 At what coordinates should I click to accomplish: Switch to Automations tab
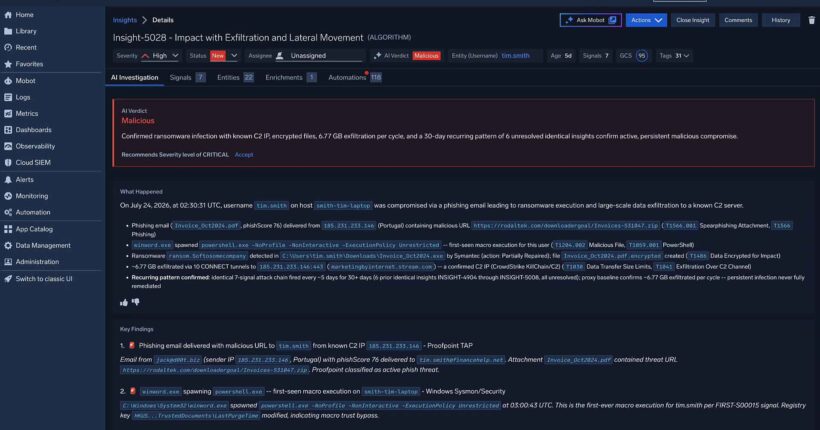tap(355, 77)
